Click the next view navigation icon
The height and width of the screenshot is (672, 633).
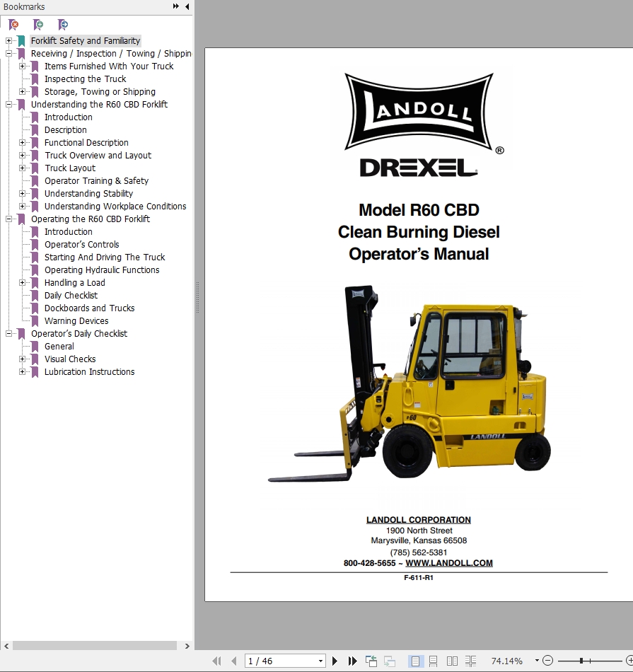pos(389,661)
